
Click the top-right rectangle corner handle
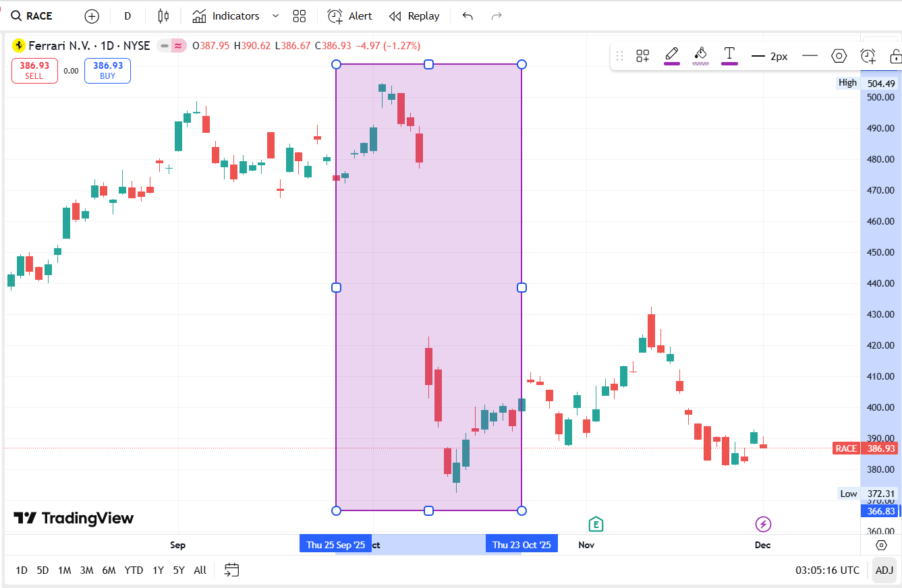click(x=522, y=64)
